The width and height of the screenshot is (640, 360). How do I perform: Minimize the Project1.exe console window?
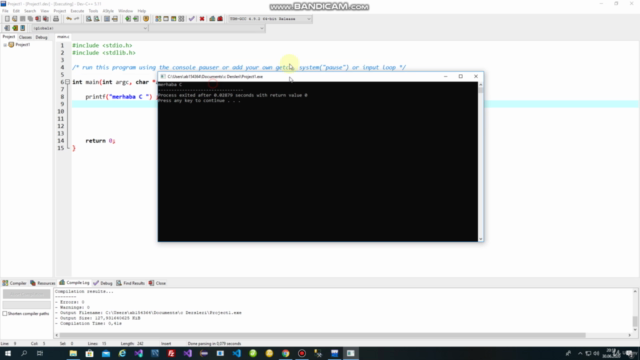tap(445, 76)
